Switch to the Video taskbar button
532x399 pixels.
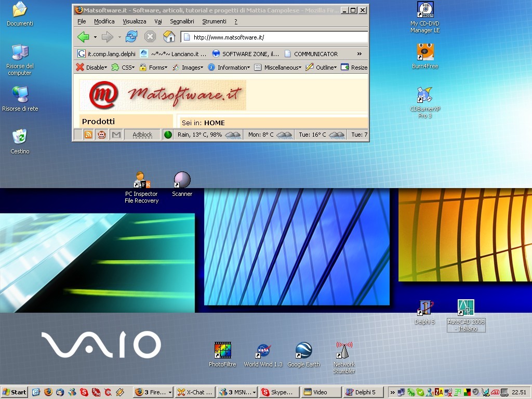321,392
